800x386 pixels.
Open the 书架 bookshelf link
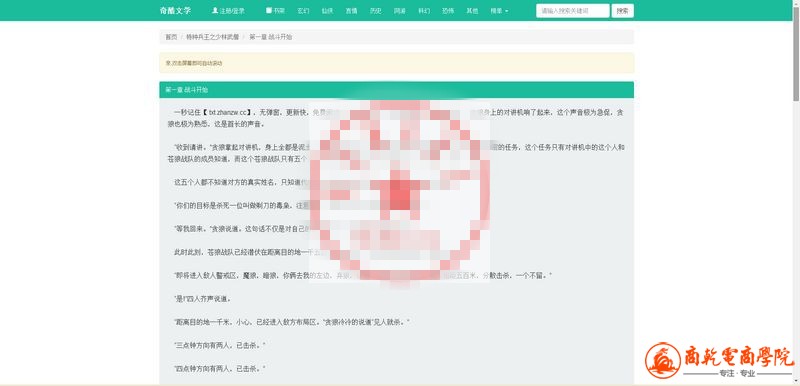coord(276,11)
